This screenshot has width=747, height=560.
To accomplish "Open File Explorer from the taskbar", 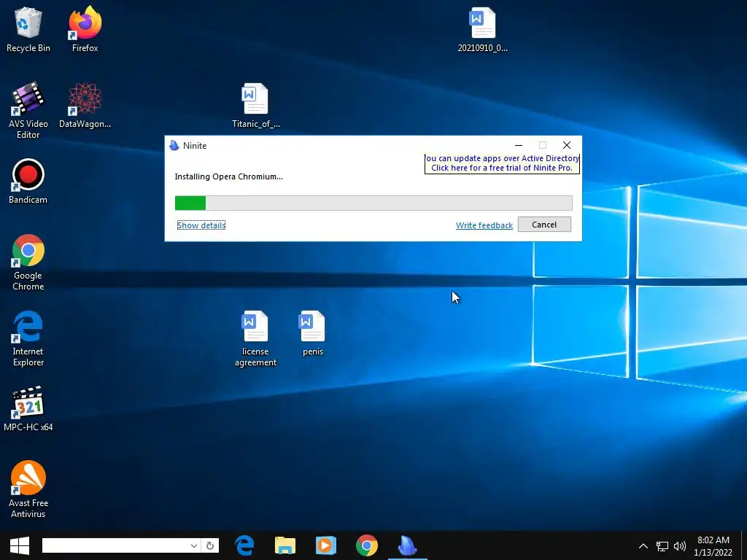I will (285, 545).
